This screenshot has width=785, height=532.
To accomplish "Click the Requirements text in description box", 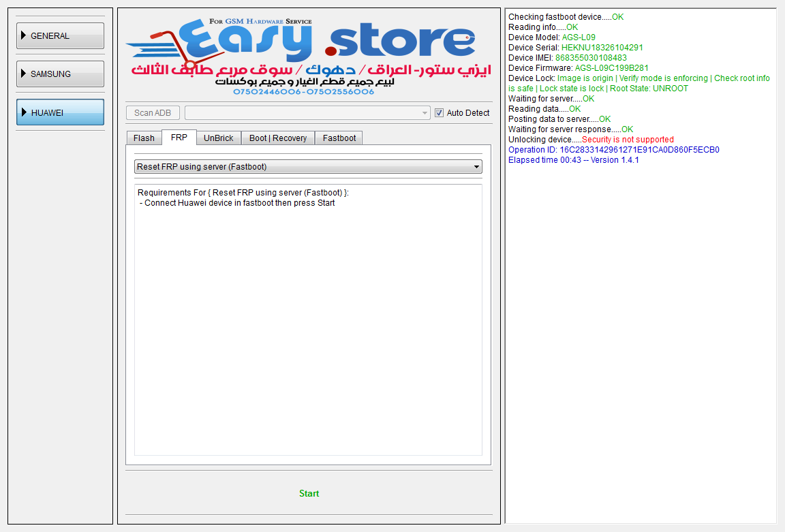I will pyautogui.click(x=243, y=193).
